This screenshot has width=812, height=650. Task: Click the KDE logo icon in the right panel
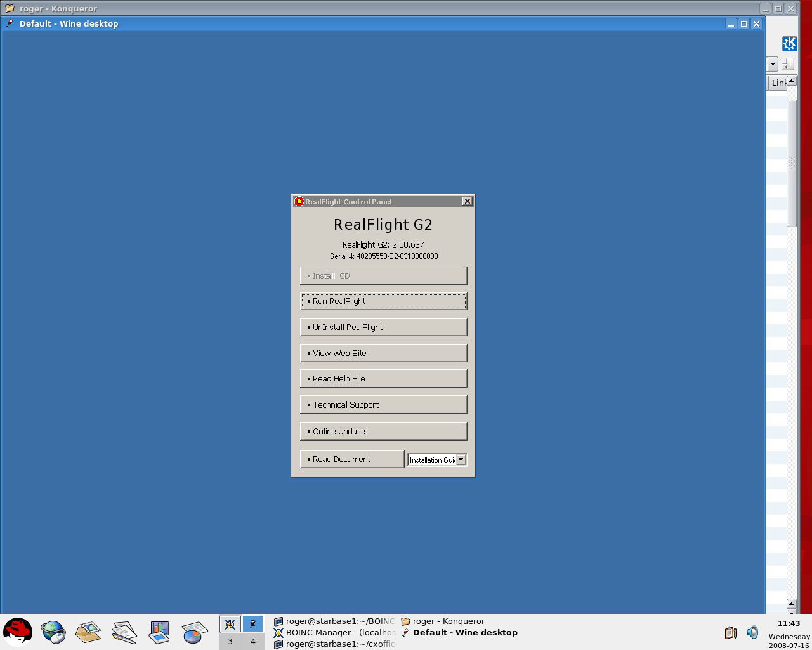(x=789, y=43)
